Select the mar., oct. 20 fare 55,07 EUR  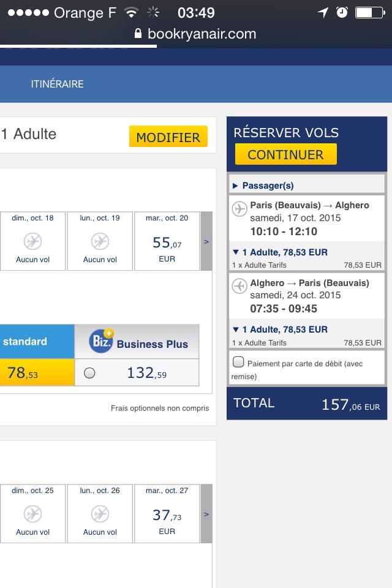point(167,241)
